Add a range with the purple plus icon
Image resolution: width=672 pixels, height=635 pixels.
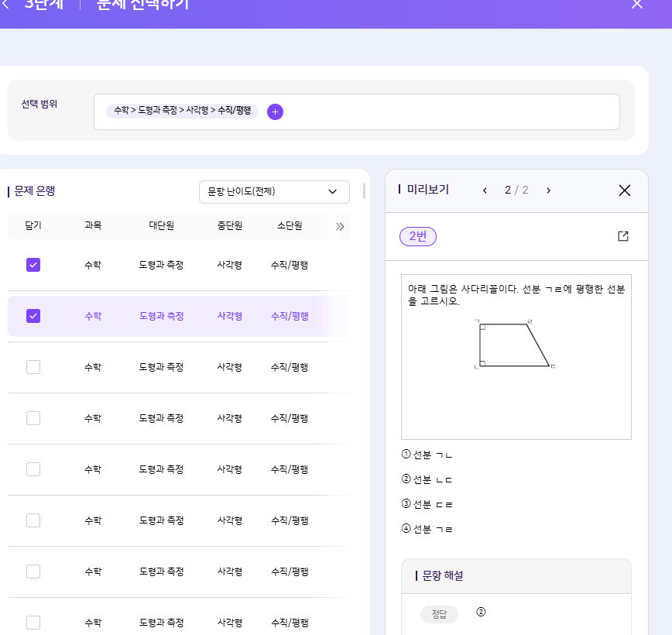coord(275,112)
